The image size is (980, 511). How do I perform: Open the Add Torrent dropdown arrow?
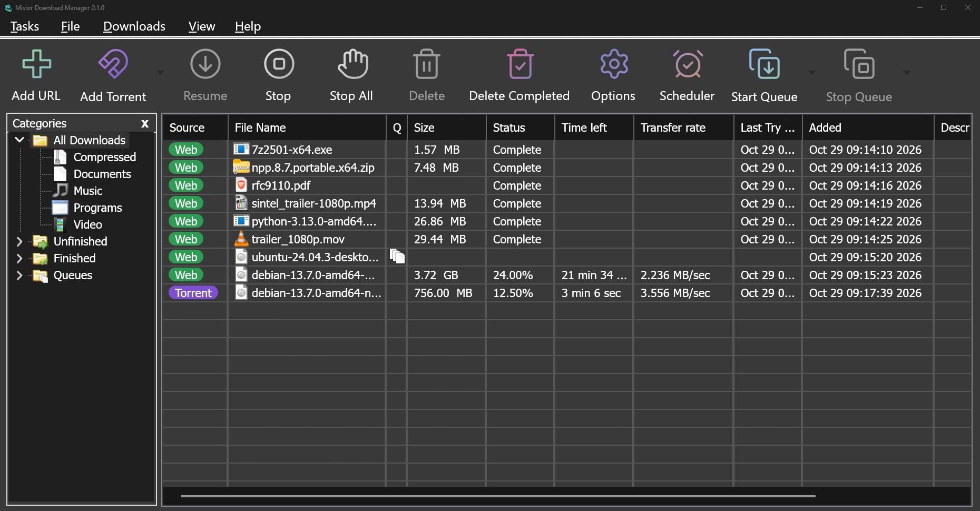click(161, 73)
